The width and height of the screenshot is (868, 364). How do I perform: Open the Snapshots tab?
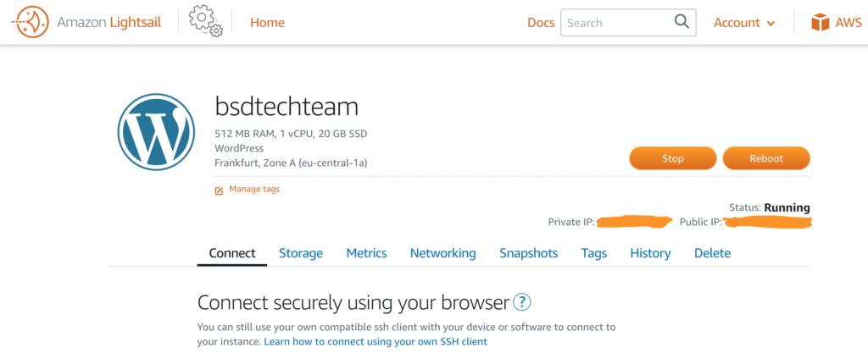529,253
